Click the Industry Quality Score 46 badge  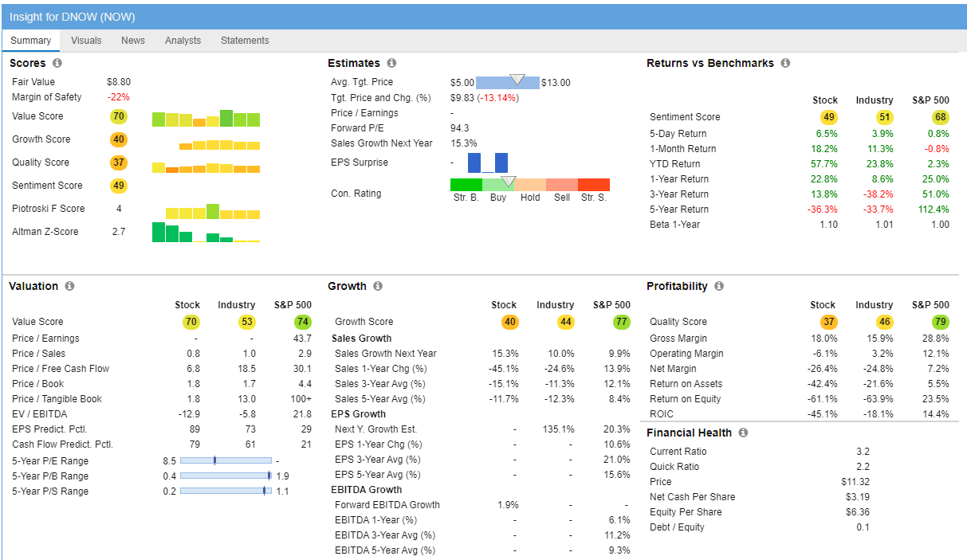(x=884, y=322)
